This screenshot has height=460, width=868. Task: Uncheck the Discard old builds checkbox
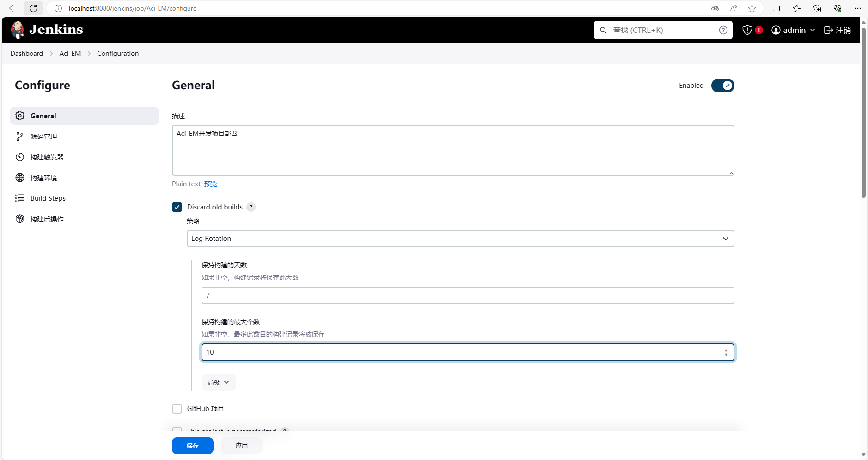coord(177,207)
